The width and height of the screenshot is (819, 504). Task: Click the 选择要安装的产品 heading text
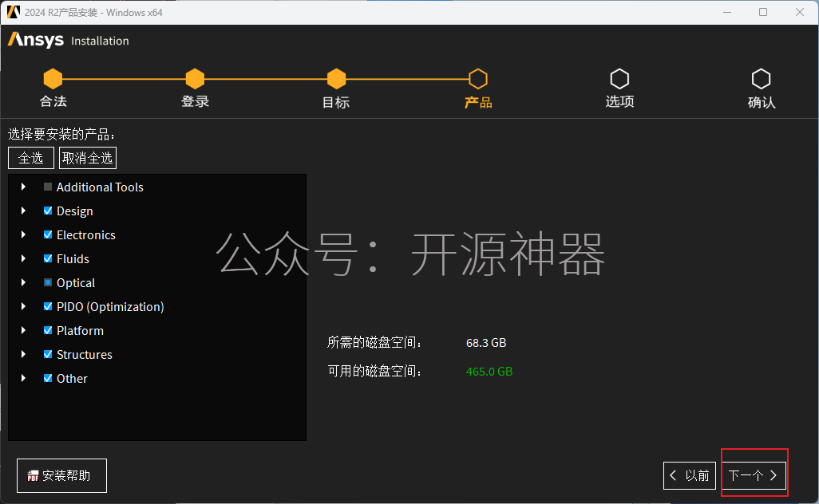61,135
